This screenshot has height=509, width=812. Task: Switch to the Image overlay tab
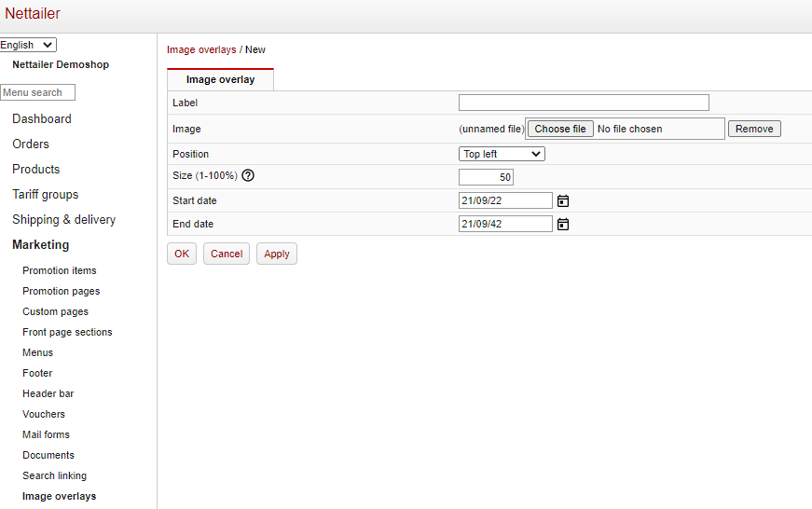(220, 80)
